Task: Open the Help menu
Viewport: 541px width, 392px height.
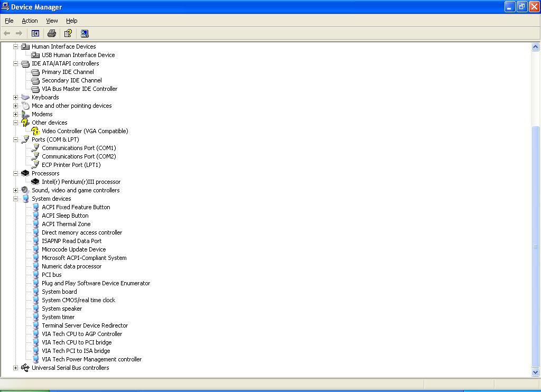Action: [71, 21]
